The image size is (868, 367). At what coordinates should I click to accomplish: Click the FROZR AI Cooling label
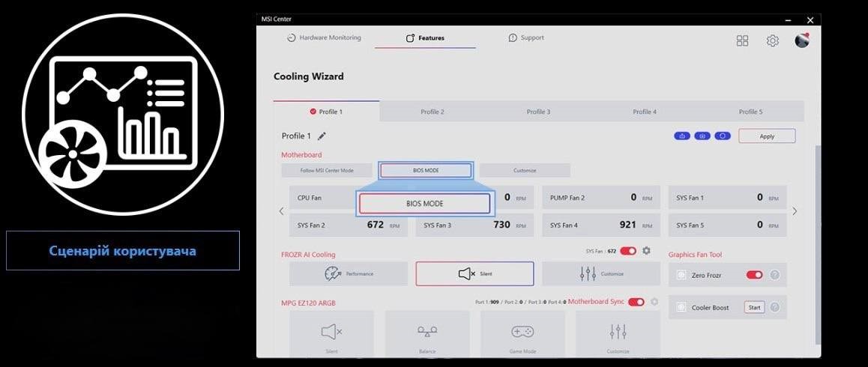(x=308, y=255)
